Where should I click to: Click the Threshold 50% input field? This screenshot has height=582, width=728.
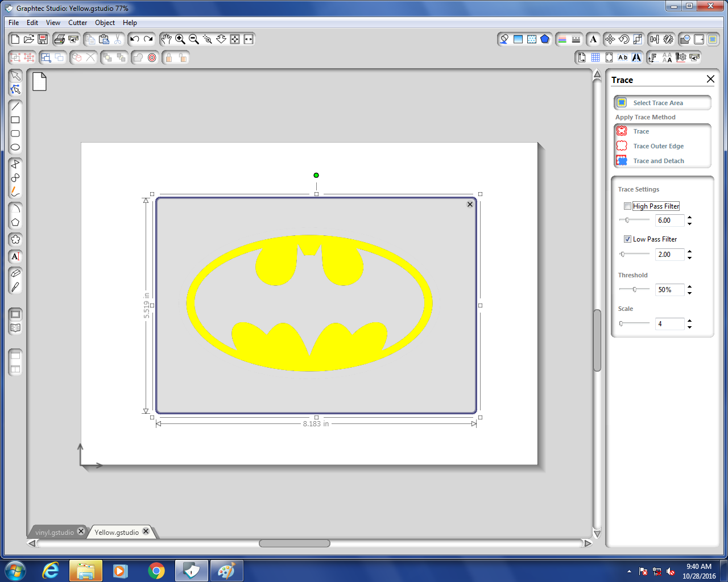670,290
